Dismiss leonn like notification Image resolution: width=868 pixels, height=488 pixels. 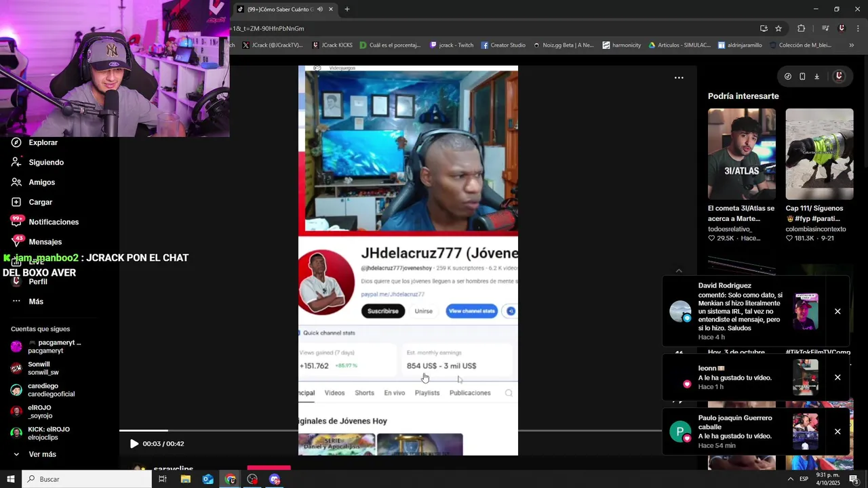(837, 378)
